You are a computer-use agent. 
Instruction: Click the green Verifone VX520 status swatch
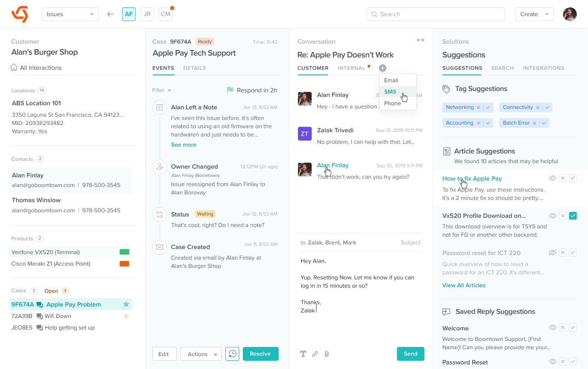tap(124, 252)
